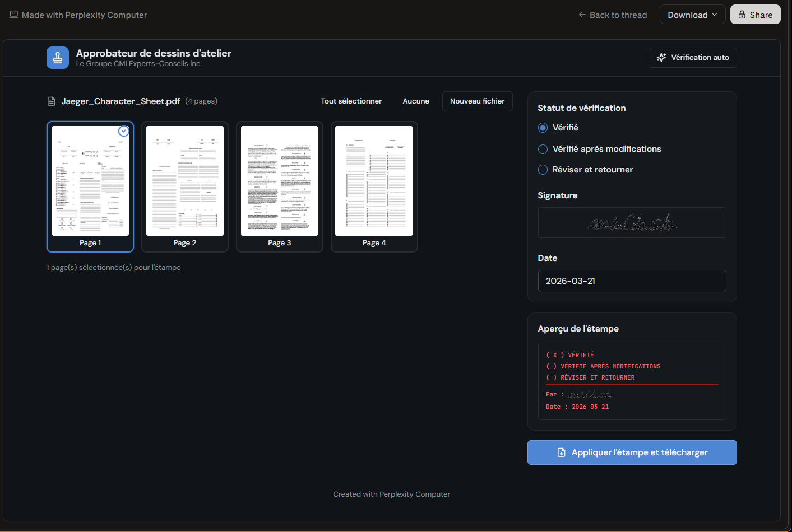Viewport: 792px width, 532px height.
Task: Click Appliquer l'étampe et télécharger
Action: point(632,452)
